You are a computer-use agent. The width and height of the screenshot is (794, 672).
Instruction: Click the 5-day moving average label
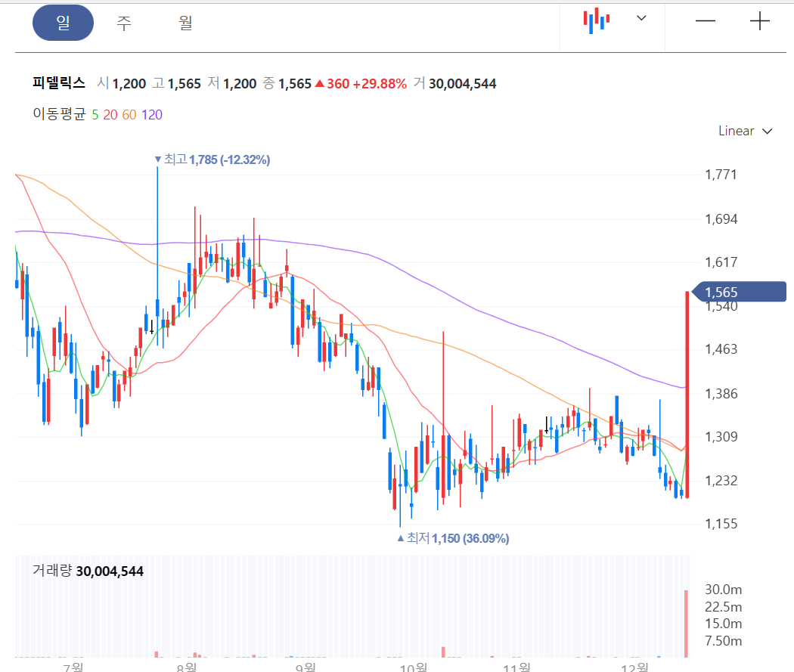pyautogui.click(x=95, y=115)
